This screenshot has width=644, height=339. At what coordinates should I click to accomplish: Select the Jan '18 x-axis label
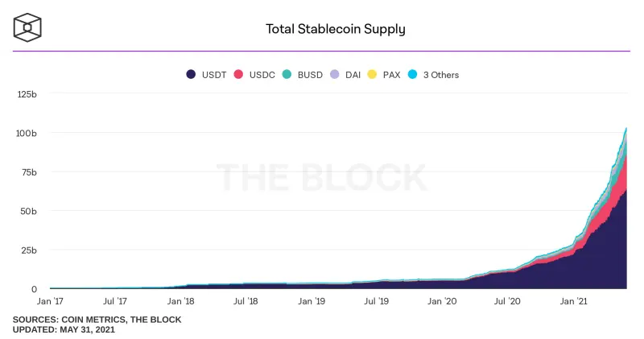click(x=180, y=301)
